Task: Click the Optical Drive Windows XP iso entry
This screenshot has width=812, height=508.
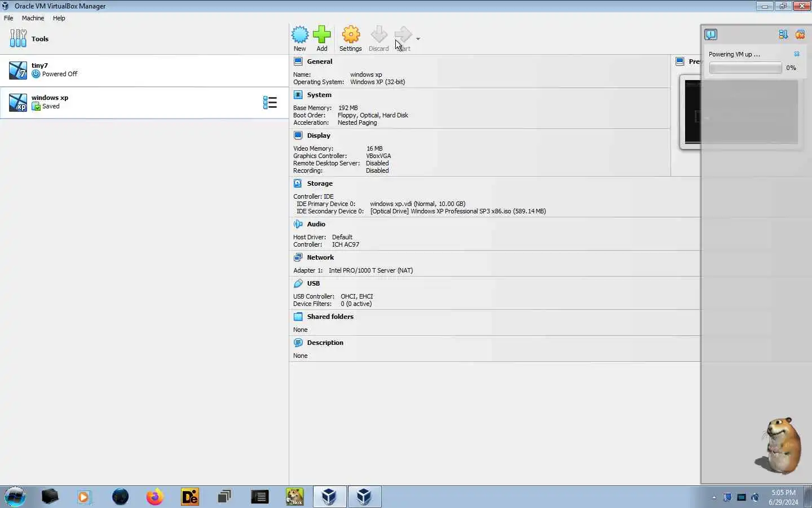Action: pyautogui.click(x=458, y=211)
